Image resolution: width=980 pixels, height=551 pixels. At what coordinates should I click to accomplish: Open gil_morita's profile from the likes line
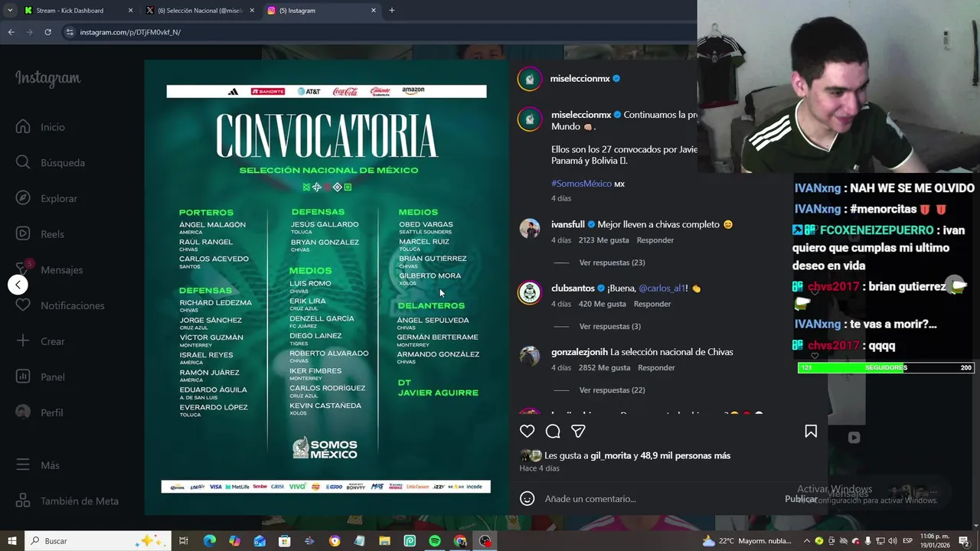(x=610, y=456)
